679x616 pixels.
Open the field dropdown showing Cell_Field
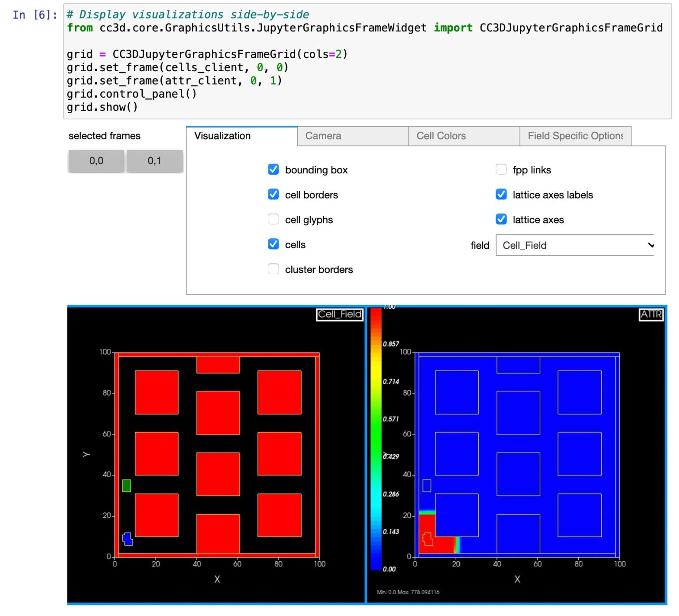(575, 245)
